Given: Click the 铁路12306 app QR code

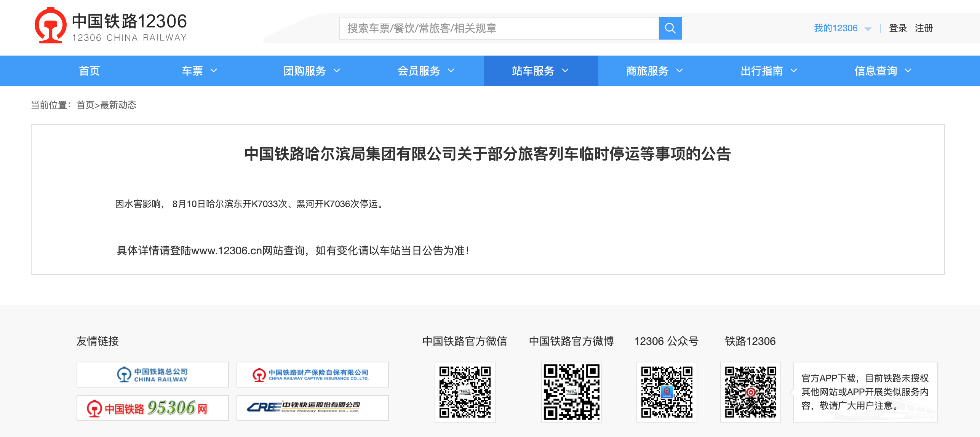Looking at the screenshot, I should point(751,392).
